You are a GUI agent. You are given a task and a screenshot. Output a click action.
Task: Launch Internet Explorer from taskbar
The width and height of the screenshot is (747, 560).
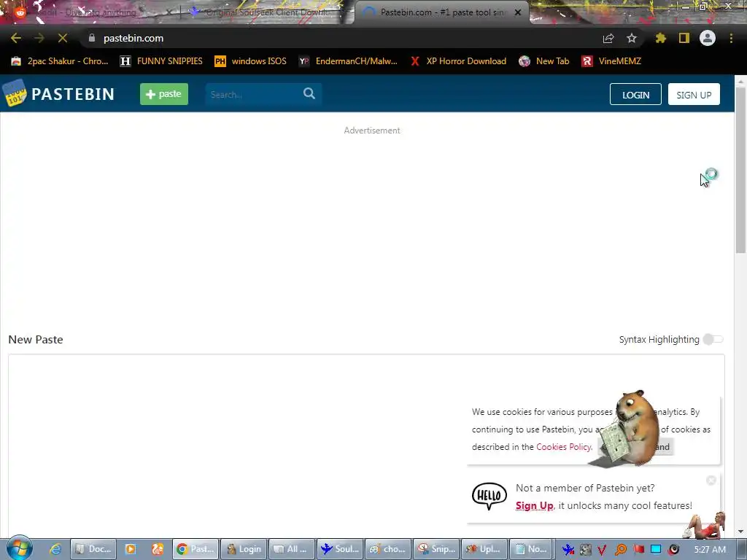tap(55, 549)
